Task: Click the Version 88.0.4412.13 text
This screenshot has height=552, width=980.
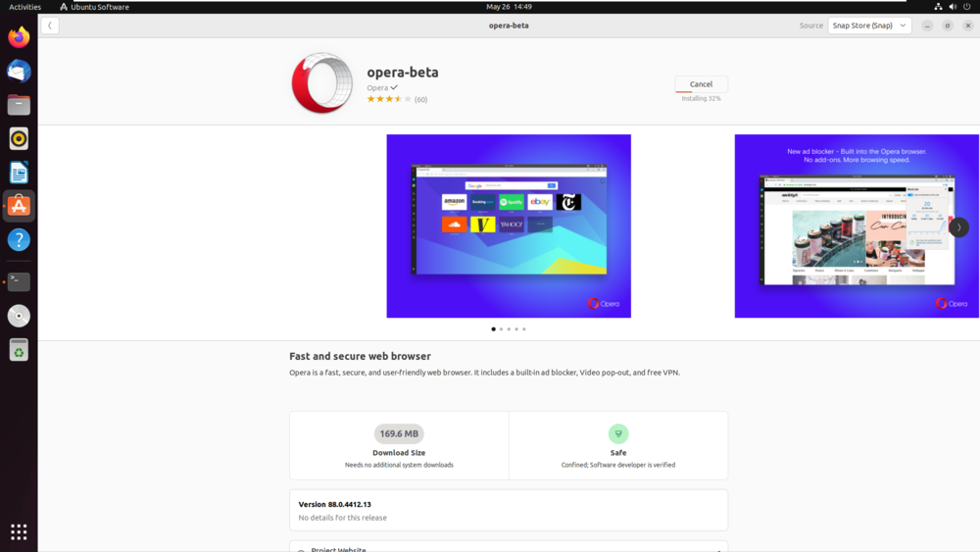Action: coord(334,504)
